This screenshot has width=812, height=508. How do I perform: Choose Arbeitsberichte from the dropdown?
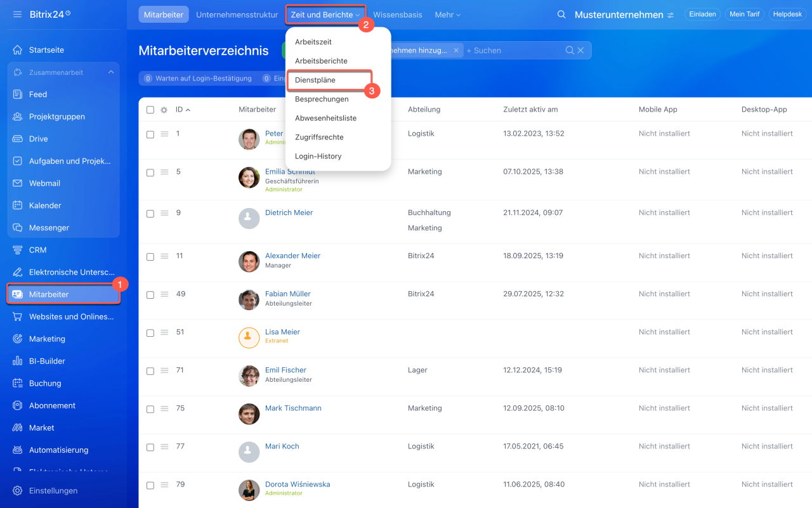[x=321, y=61]
